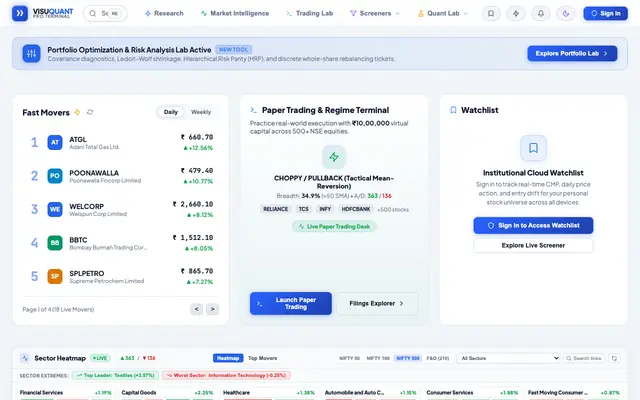The image size is (640, 400).
Task: Click the Fast Movers lightning icon
Action: tap(77, 112)
